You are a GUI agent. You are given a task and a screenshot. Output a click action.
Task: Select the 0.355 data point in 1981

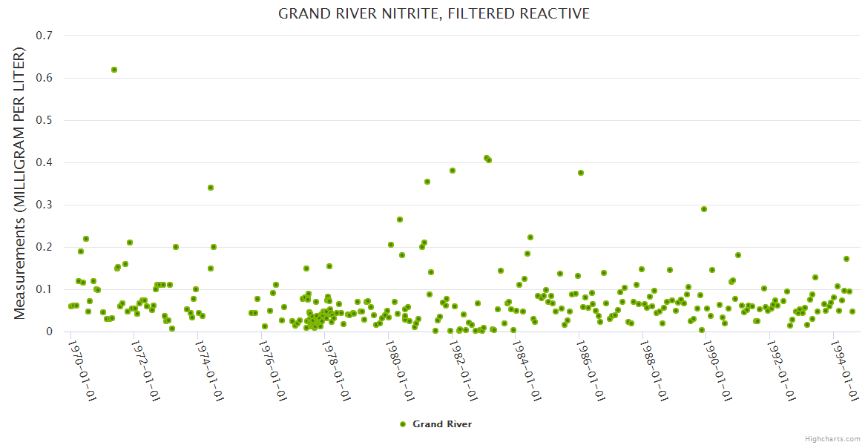[x=427, y=182]
